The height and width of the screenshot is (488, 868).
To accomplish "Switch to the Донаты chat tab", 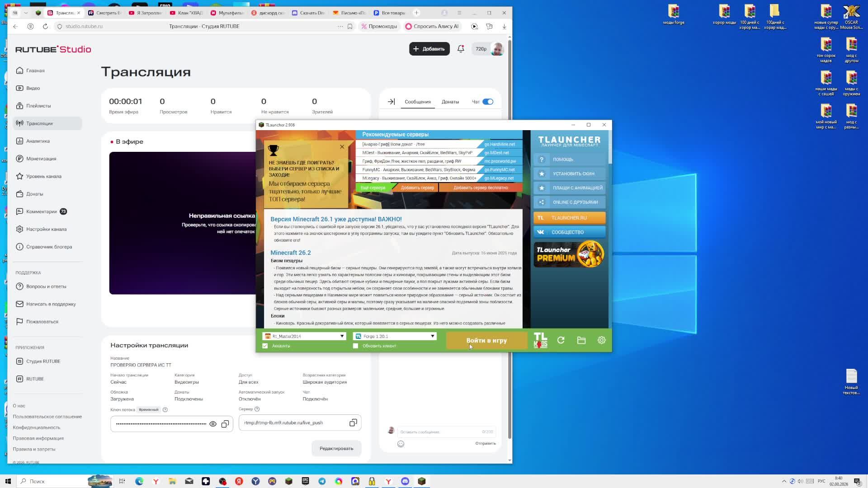I will (450, 102).
